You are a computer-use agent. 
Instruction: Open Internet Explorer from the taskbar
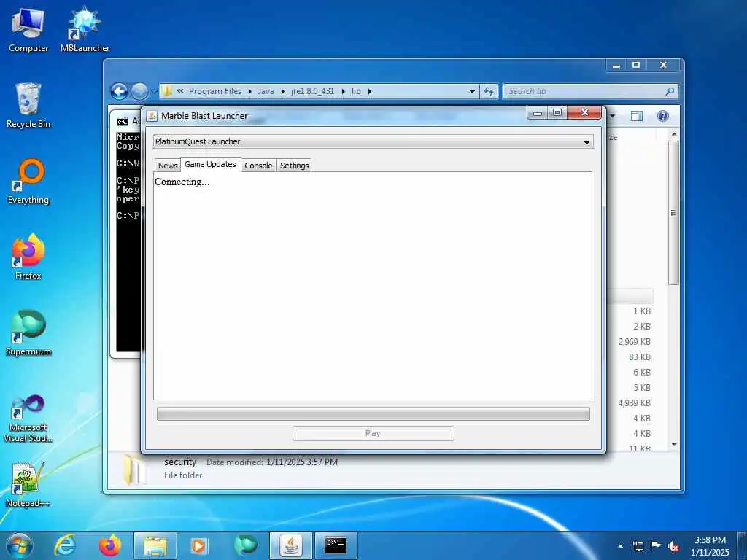65,545
